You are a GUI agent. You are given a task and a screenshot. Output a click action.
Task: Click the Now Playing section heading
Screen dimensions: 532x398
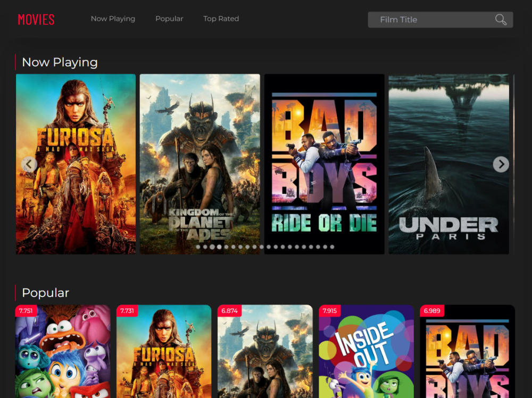point(60,62)
